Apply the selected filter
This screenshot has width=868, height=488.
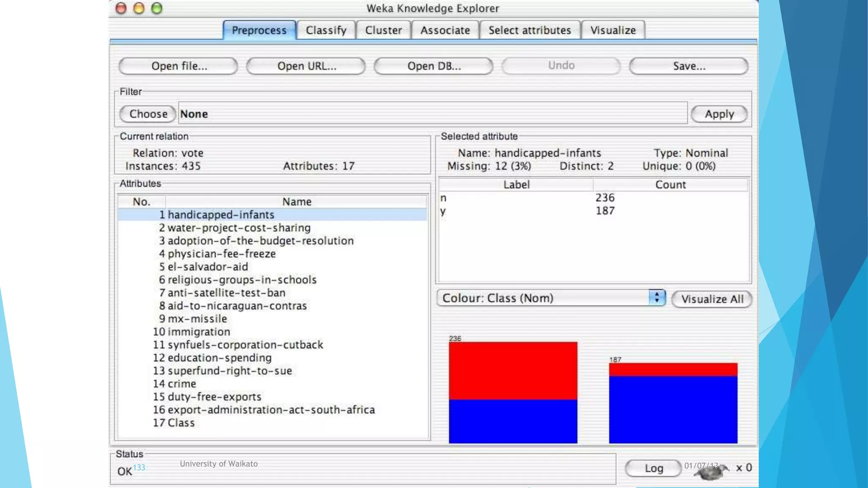point(719,114)
